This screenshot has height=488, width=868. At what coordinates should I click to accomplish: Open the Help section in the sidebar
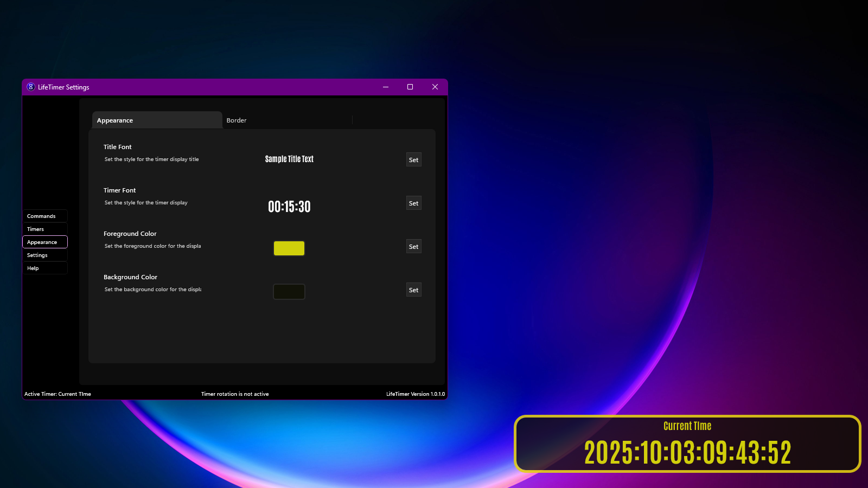pyautogui.click(x=45, y=268)
